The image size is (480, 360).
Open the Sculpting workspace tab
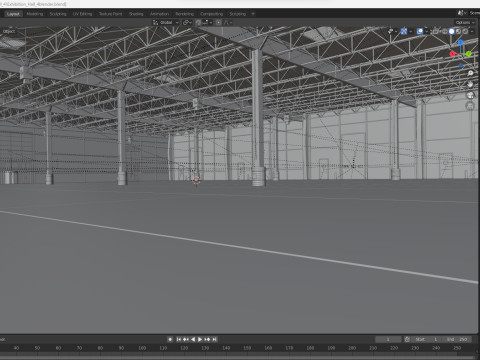point(58,14)
